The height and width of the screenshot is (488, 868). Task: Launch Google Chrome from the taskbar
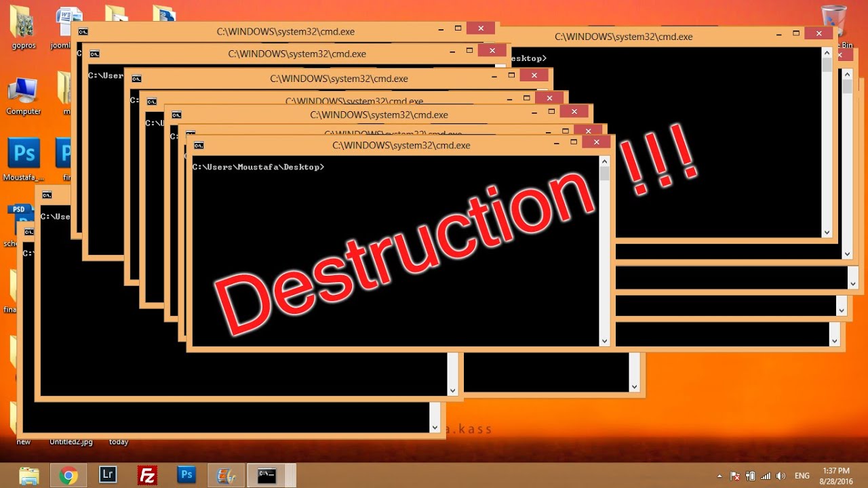pos(68,475)
